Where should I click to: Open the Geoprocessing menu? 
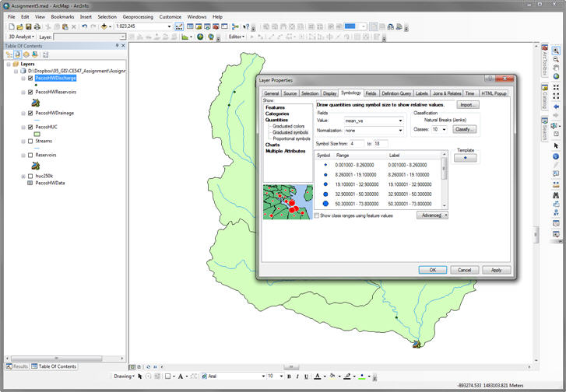138,17
